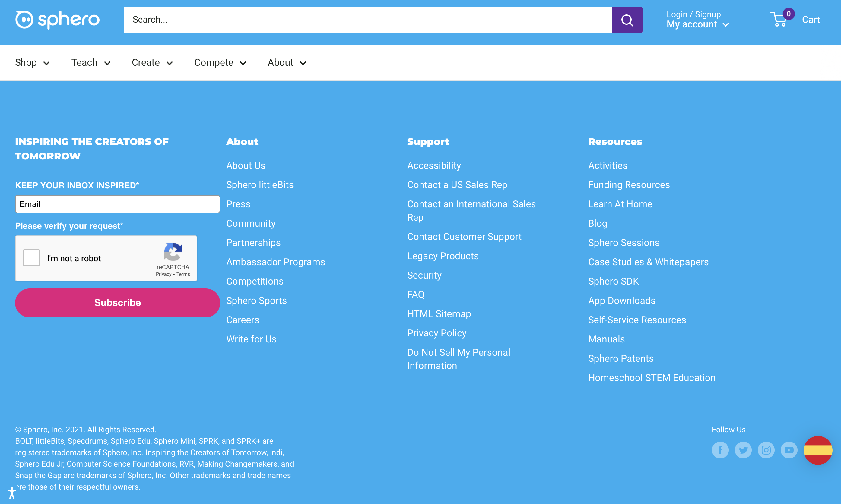Click into the Email input field
This screenshot has height=504, width=841.
tap(117, 204)
